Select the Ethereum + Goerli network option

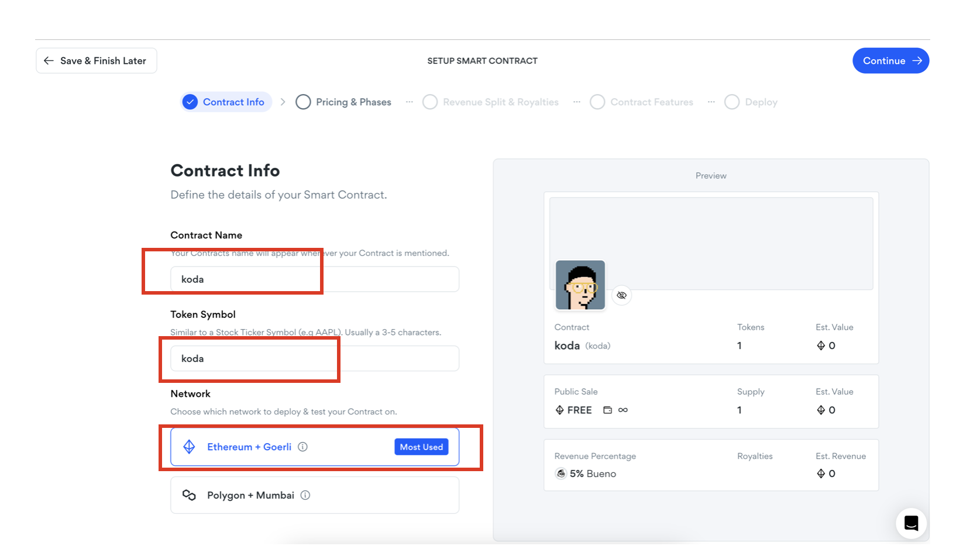tap(315, 447)
